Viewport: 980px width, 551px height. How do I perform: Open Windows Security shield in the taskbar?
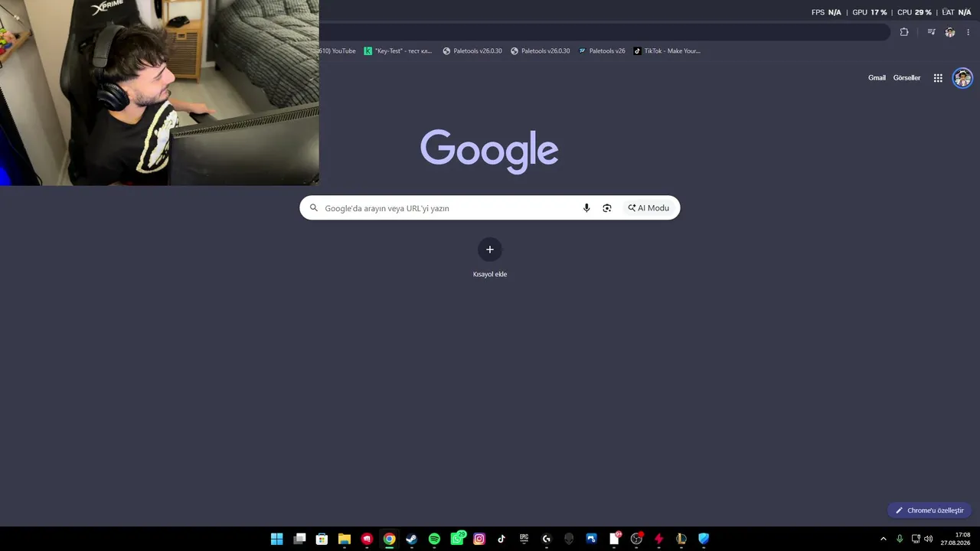(704, 539)
